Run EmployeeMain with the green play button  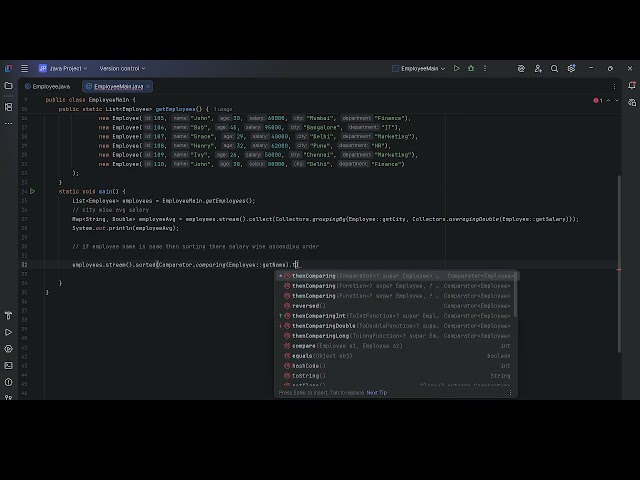click(456, 69)
